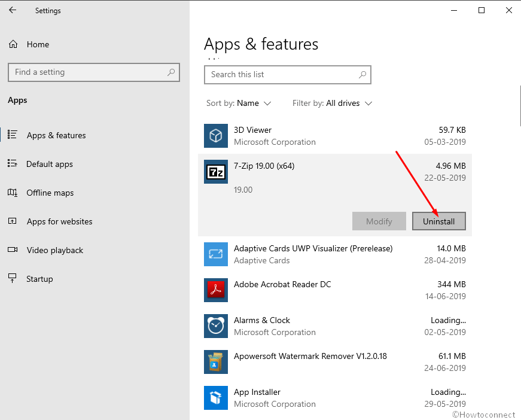The height and width of the screenshot is (420, 521).
Task: Focus the Find a setting field
Action: [x=94, y=72]
